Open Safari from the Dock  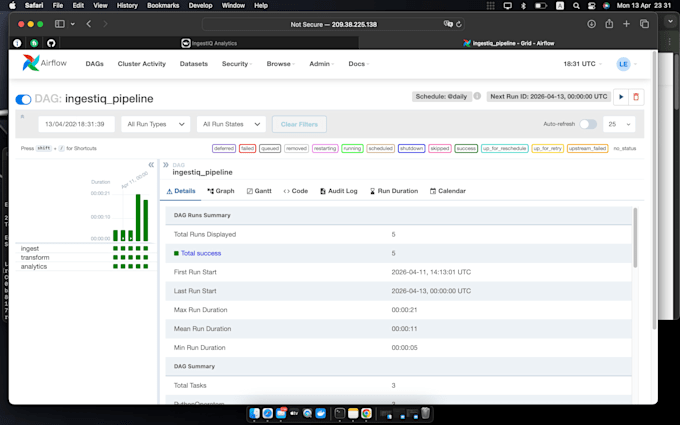coord(268,413)
